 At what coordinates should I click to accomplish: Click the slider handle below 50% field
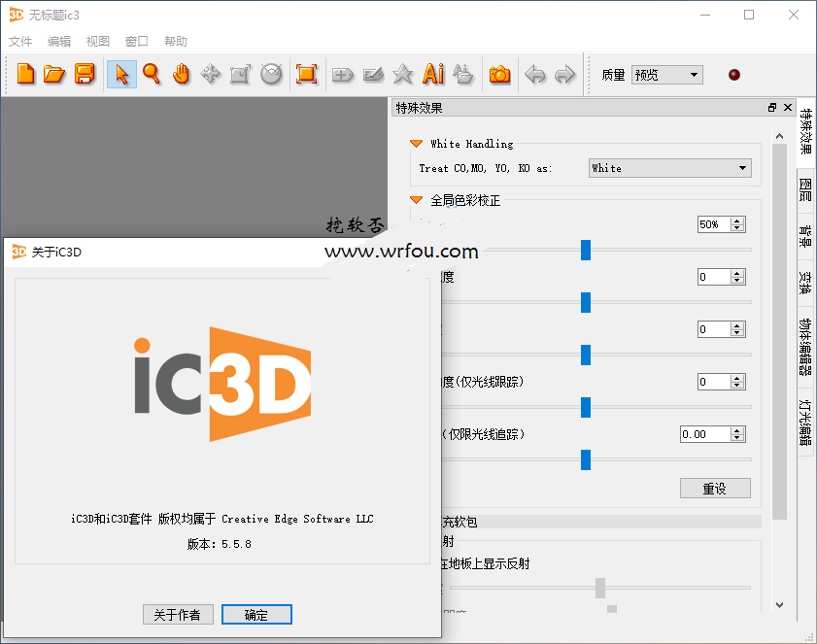point(586,251)
